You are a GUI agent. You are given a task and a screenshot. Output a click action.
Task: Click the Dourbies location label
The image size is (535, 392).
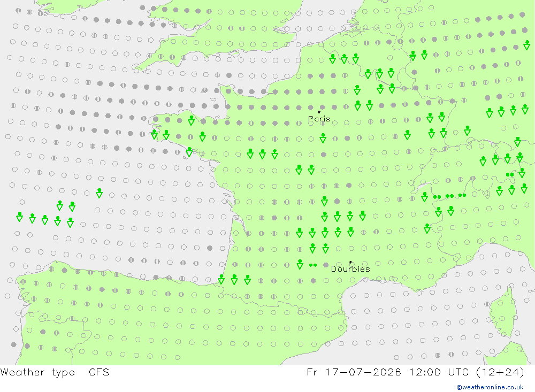coord(350,269)
